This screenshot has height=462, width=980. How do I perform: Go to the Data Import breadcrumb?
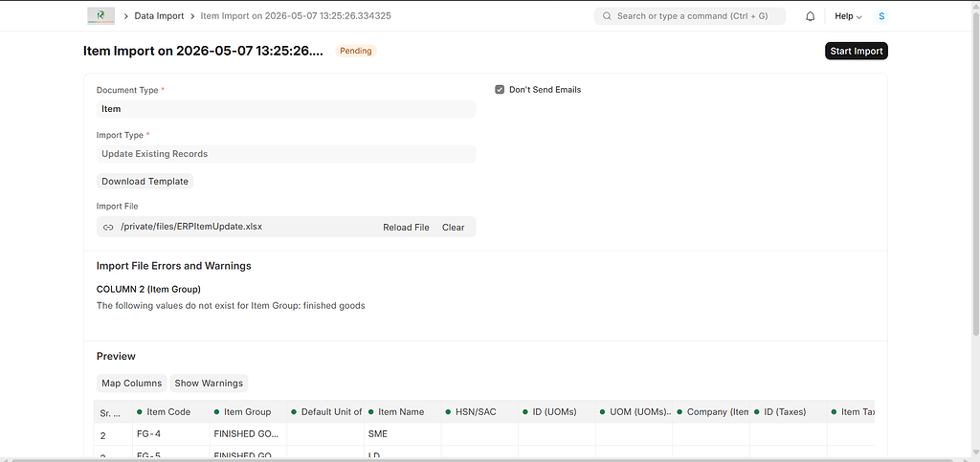click(160, 16)
